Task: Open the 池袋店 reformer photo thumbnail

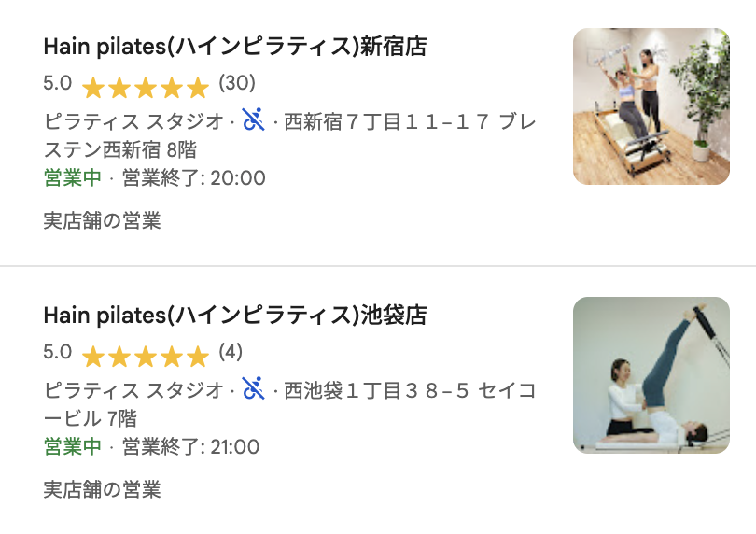Action: point(651,374)
